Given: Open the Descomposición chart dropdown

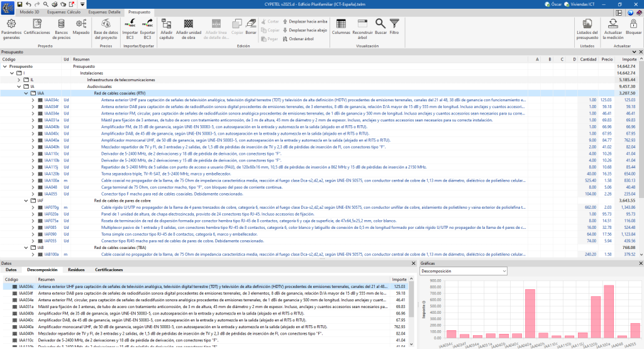Looking at the screenshot, I should click(464, 271).
